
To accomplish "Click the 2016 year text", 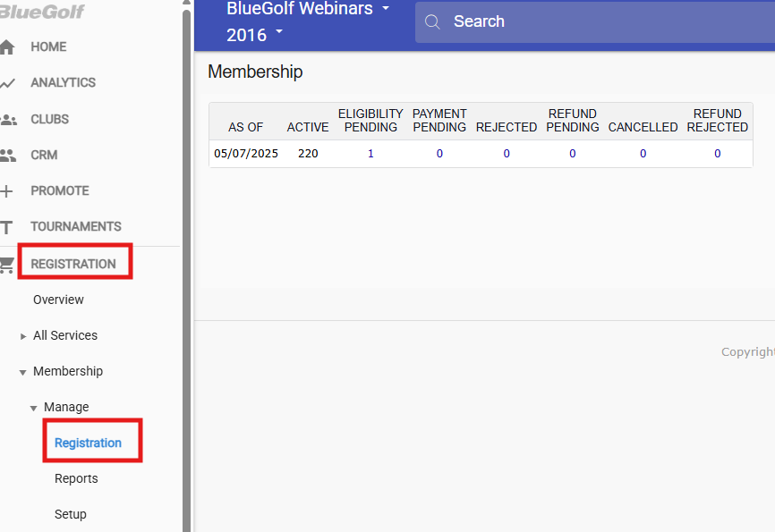I will 246,35.
